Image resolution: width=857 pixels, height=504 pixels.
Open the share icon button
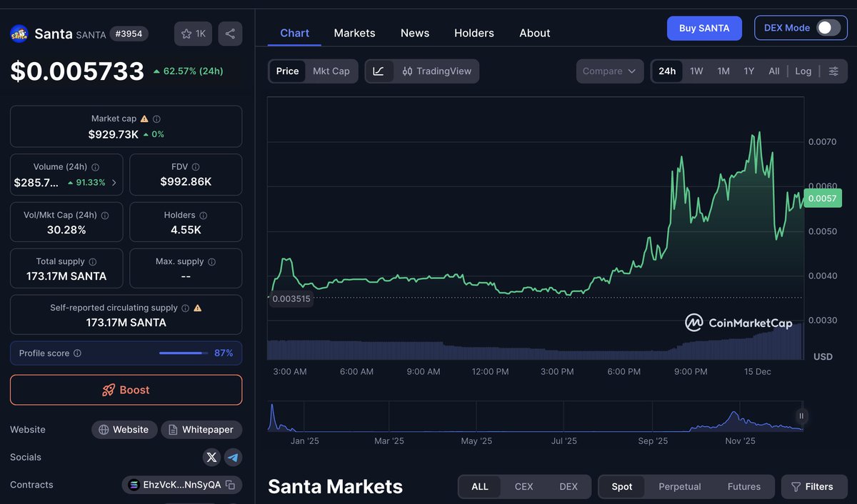point(230,34)
